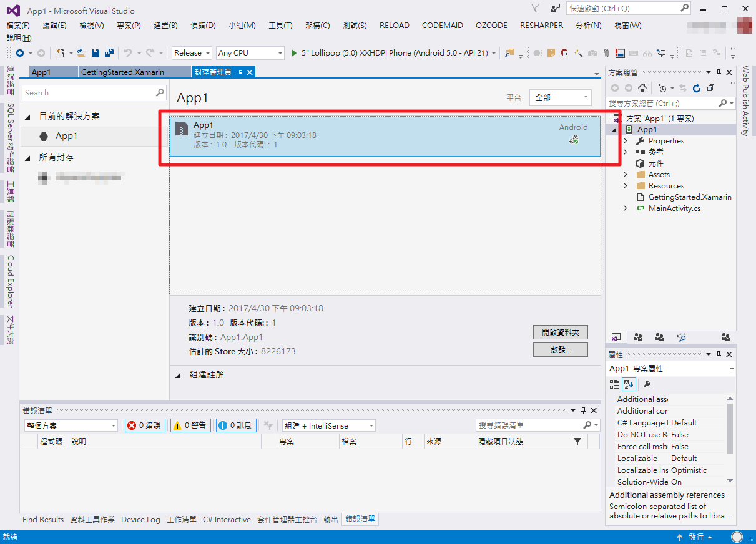Click the red-circle warning toolbar icon
Image resolution: width=756 pixels, height=544 pixels.
click(565, 53)
